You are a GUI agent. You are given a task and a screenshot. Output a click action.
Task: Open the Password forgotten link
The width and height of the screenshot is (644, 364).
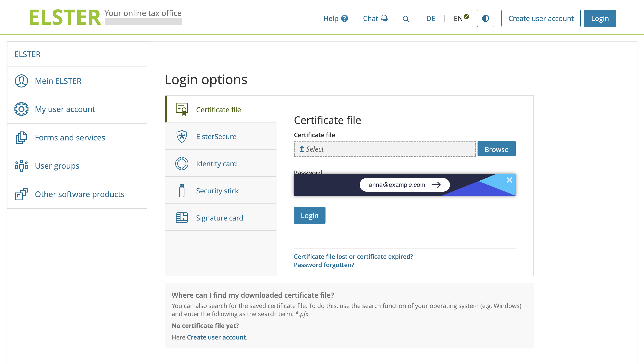324,265
